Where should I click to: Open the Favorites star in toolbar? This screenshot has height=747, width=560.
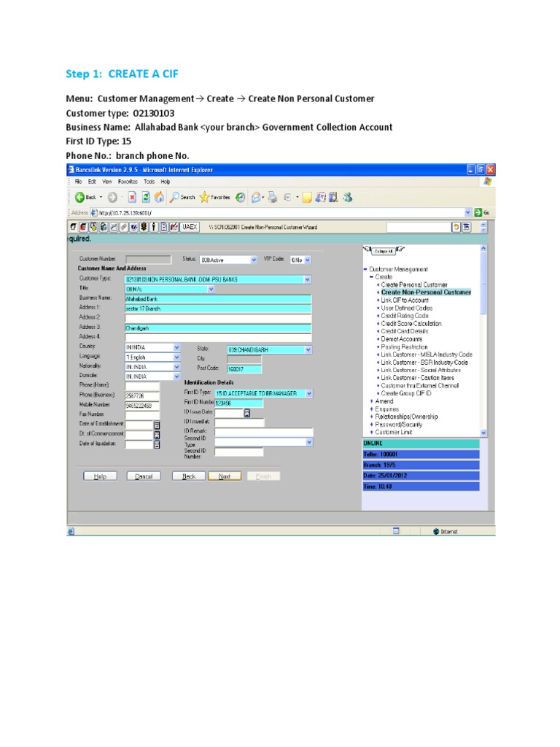[205, 197]
